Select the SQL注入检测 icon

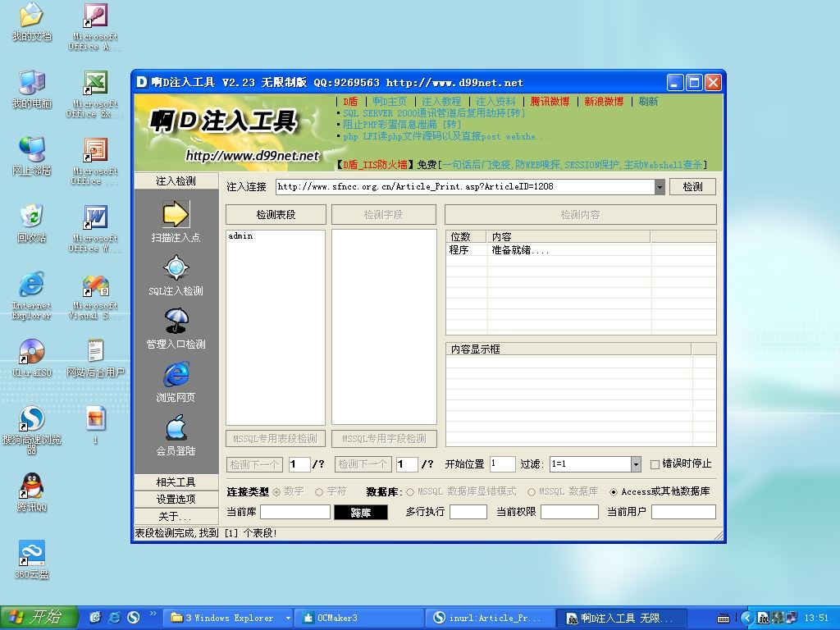pos(176,268)
